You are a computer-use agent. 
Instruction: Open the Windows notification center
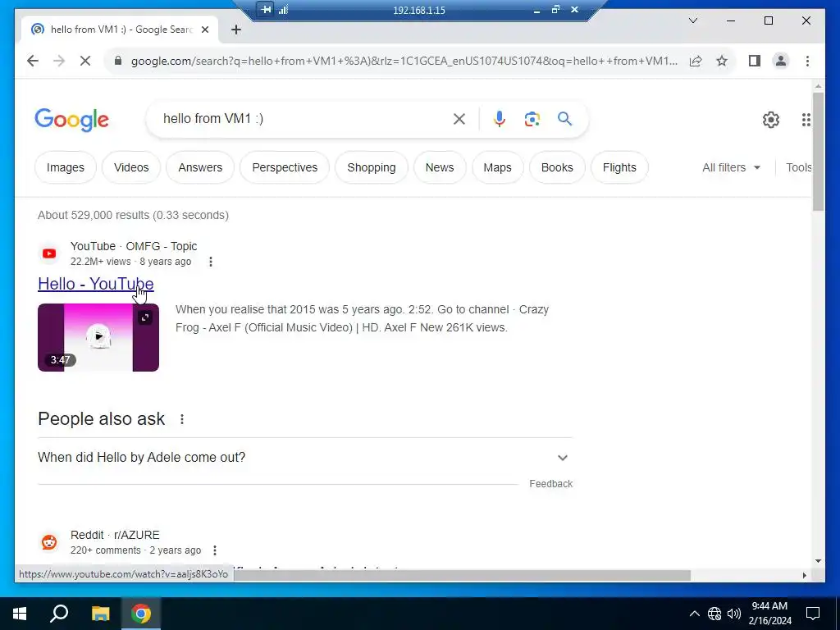click(813, 614)
